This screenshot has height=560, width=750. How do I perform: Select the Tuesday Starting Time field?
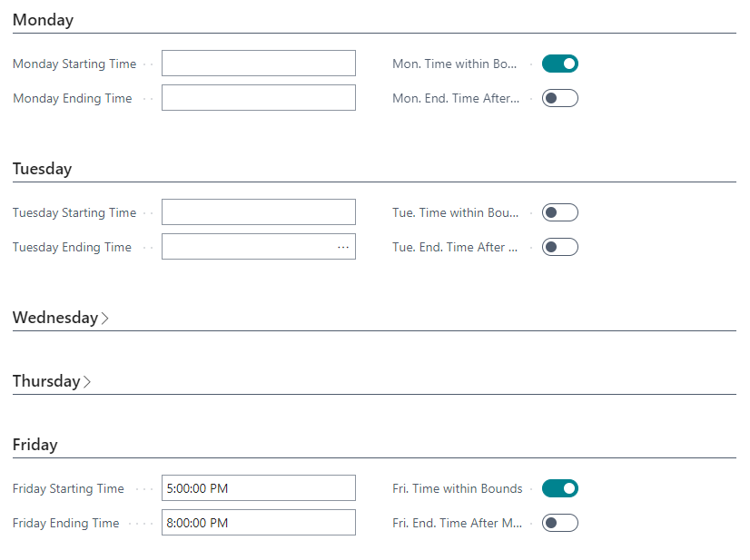[x=258, y=212]
